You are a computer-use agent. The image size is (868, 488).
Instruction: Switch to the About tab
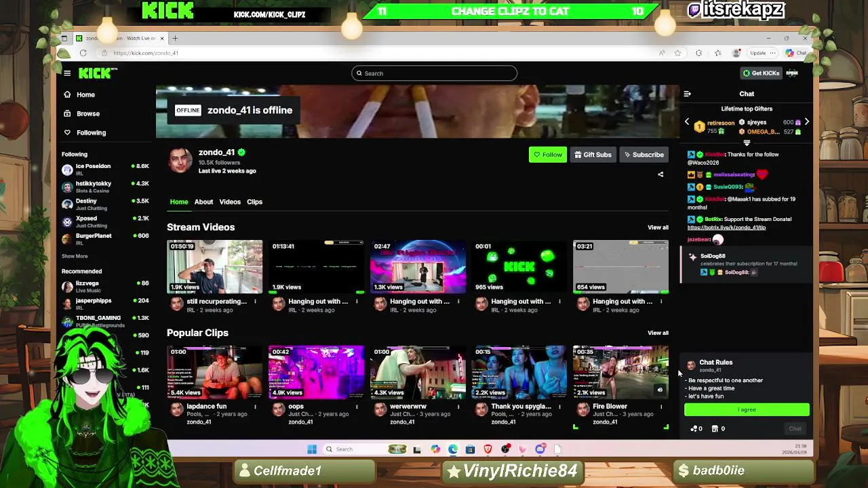[x=203, y=202]
